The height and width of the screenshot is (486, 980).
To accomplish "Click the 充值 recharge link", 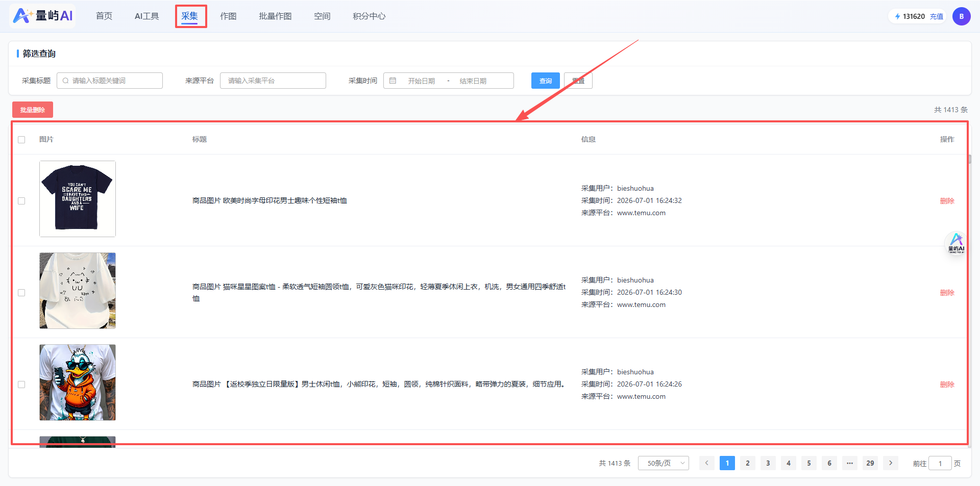I will 937,16.
